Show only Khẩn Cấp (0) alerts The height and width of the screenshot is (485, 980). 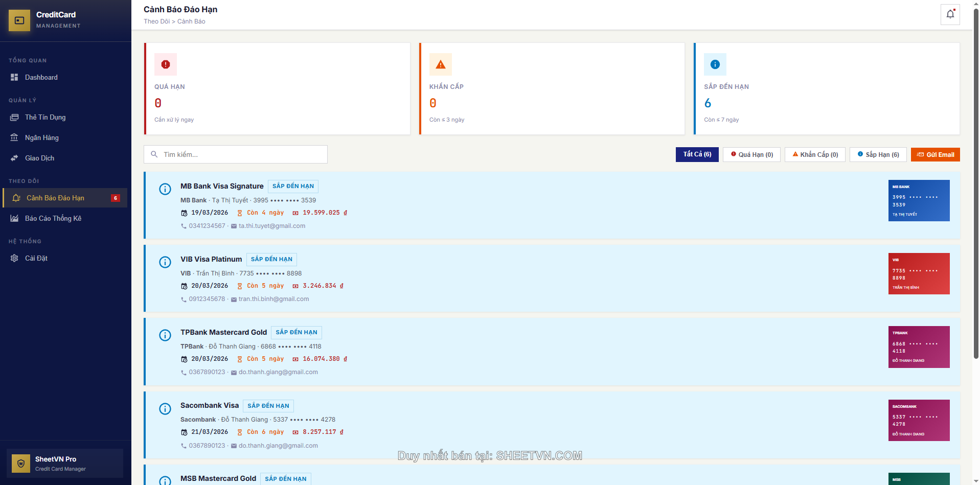pos(815,154)
